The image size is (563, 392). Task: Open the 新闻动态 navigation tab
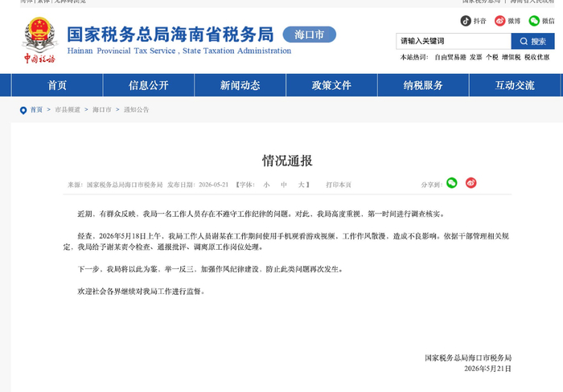tap(240, 85)
